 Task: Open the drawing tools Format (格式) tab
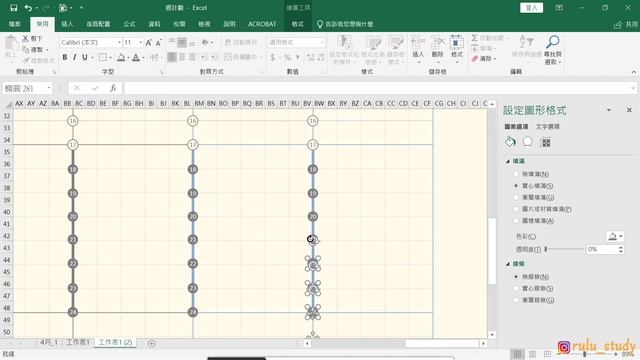point(297,24)
